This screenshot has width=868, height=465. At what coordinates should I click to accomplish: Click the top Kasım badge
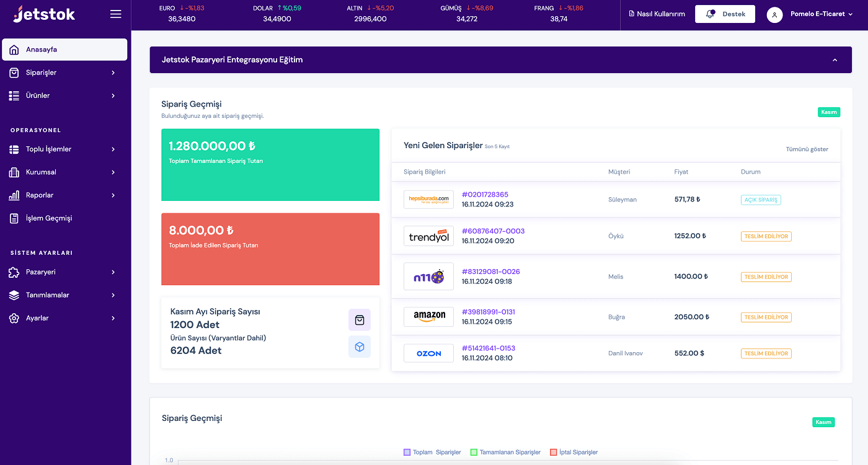click(829, 112)
